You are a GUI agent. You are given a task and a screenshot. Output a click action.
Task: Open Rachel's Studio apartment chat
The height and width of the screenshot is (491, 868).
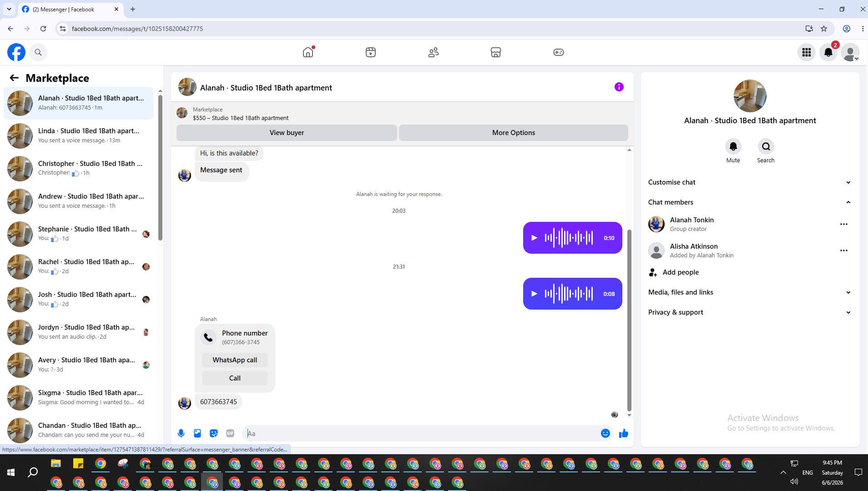coord(79,266)
